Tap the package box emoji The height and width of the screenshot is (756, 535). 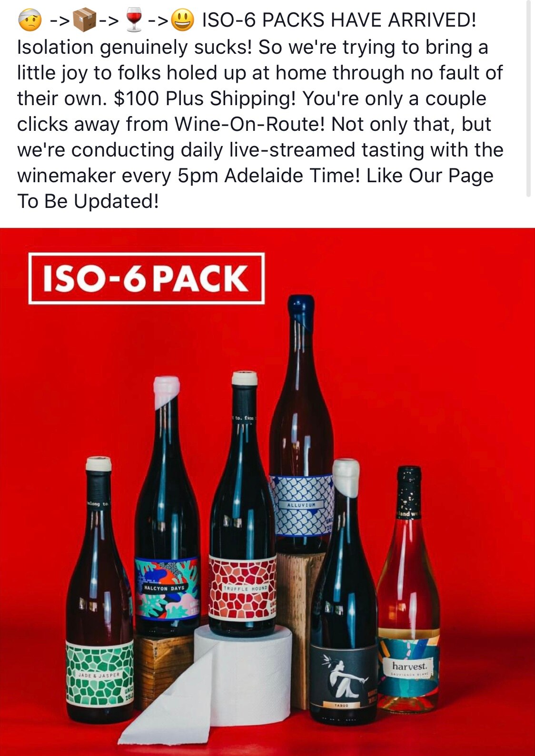[85, 21]
